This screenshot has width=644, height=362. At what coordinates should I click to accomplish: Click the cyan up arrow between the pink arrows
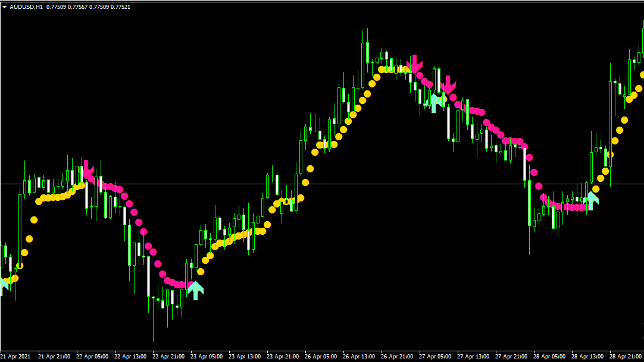[x=435, y=103]
